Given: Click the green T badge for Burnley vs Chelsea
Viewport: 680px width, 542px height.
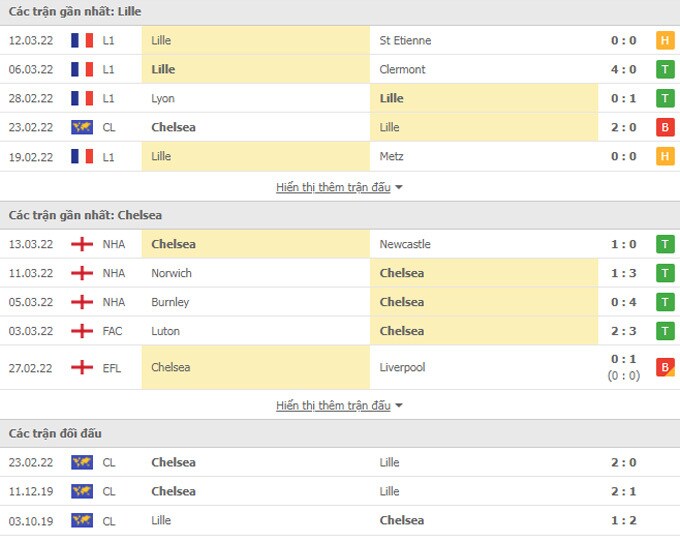Looking at the screenshot, I should pos(664,303).
